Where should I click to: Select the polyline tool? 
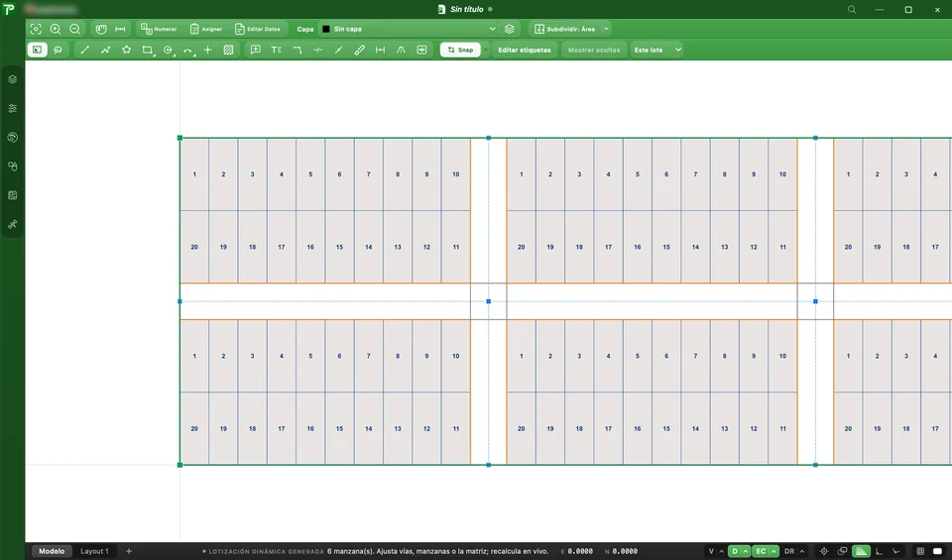106,50
